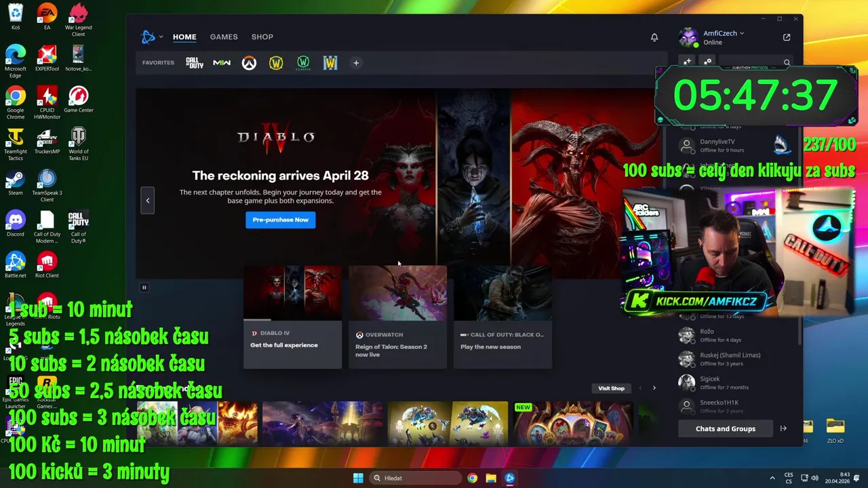Open the Riot Client desktop shortcut

tap(47, 265)
